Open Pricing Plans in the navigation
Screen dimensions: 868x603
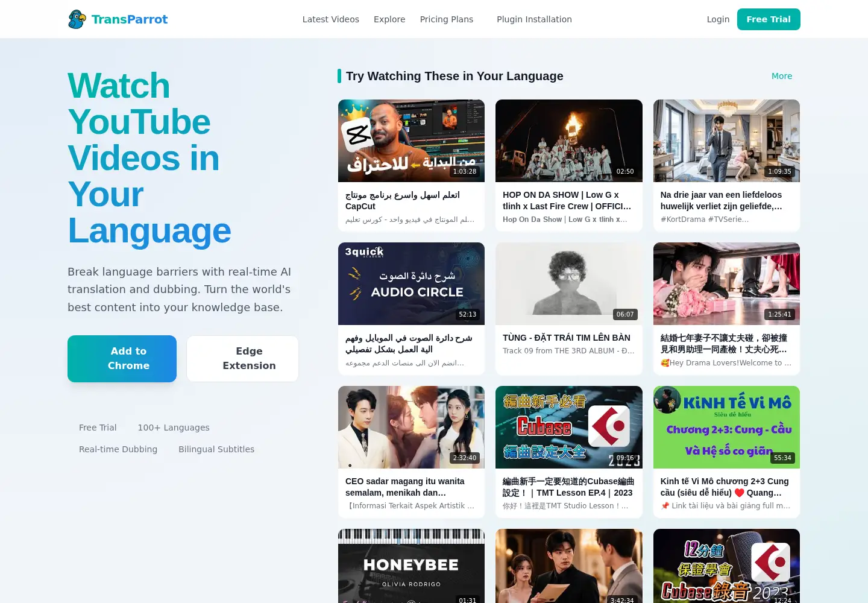pos(447,19)
